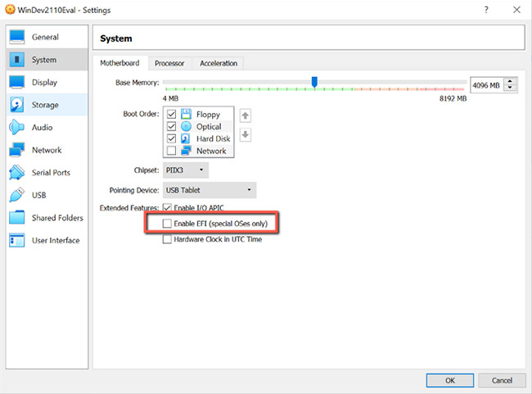Switch to the Motherboard tab
This screenshot has width=532, height=394.
(x=119, y=63)
